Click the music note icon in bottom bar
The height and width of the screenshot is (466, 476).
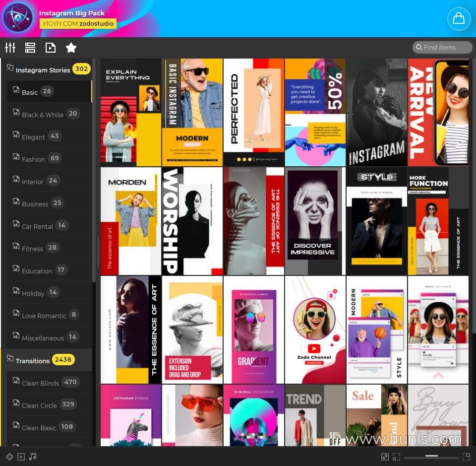(x=33, y=457)
